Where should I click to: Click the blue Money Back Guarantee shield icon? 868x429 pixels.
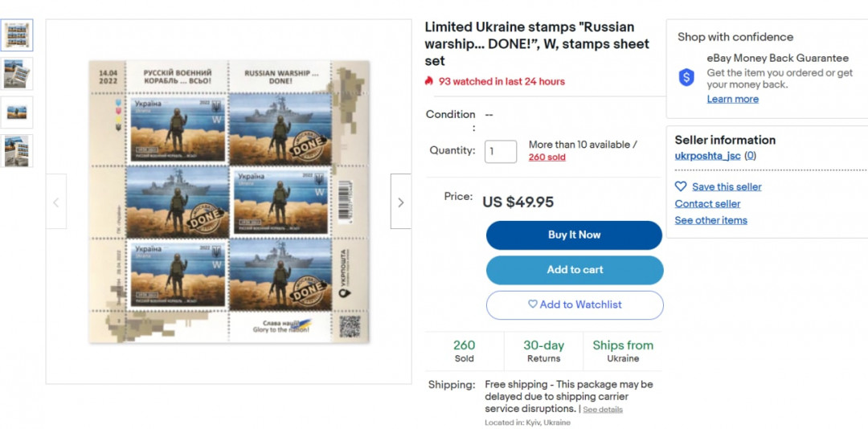tap(686, 77)
